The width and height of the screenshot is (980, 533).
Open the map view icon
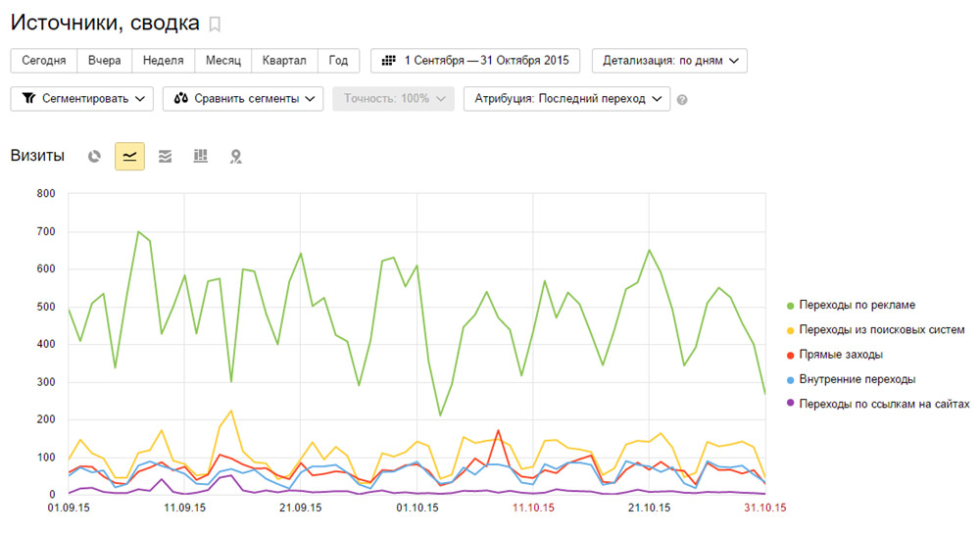pos(235,156)
